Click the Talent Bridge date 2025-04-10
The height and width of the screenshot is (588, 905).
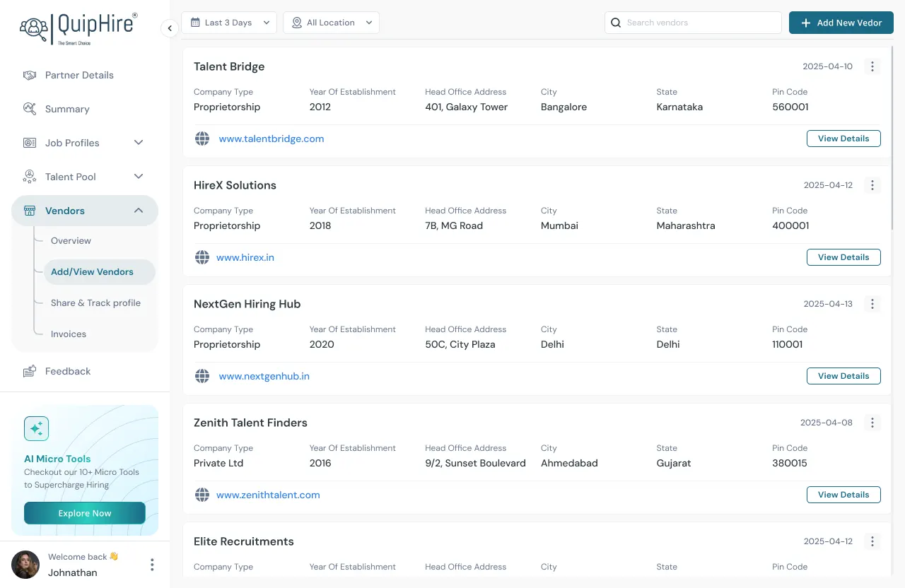pyautogui.click(x=827, y=66)
